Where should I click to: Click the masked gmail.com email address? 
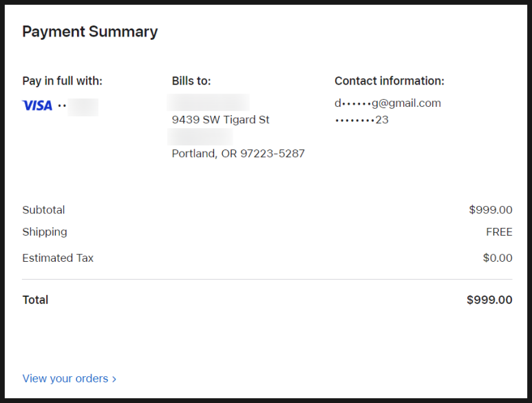(387, 103)
